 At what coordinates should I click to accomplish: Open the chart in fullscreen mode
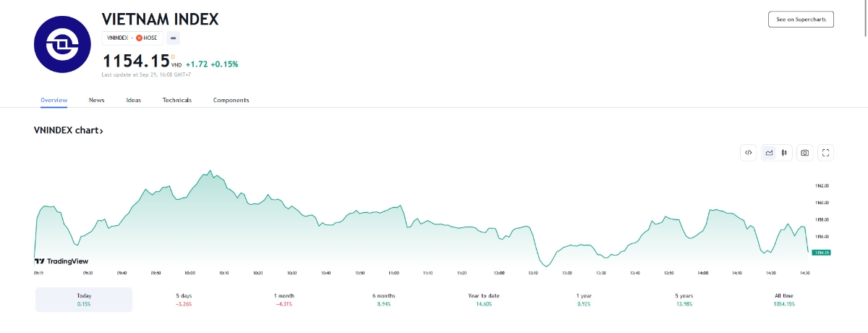coord(826,153)
